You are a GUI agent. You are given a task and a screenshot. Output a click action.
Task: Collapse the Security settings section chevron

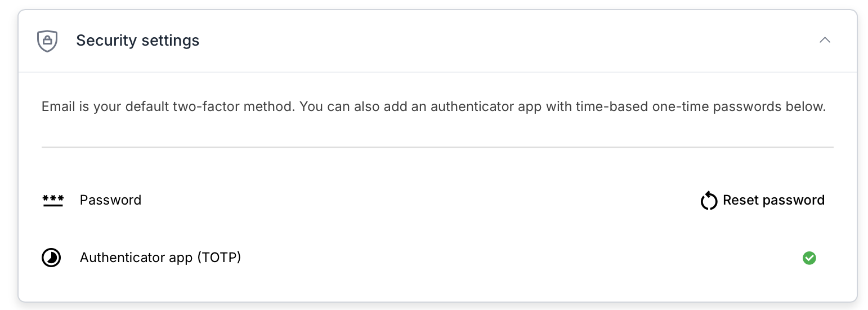tap(825, 40)
